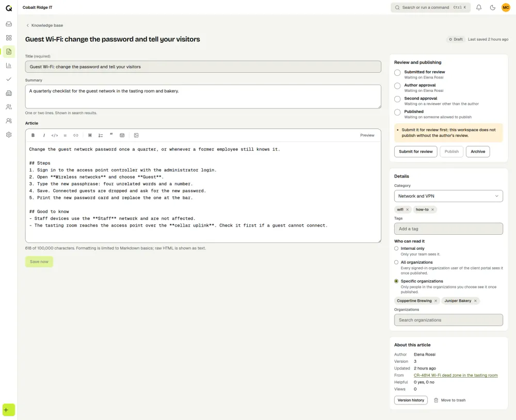Click the green plus create button
The image size is (516, 420).
coord(9,410)
